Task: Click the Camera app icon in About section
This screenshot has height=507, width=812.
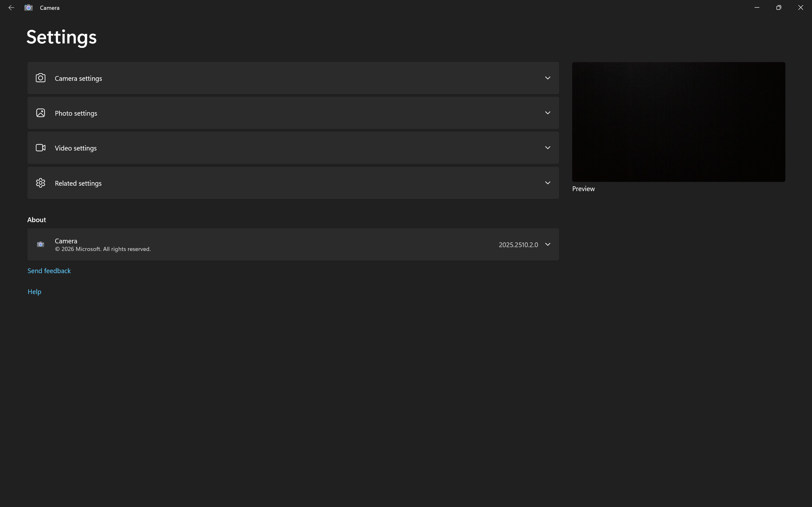Action: coord(41,244)
